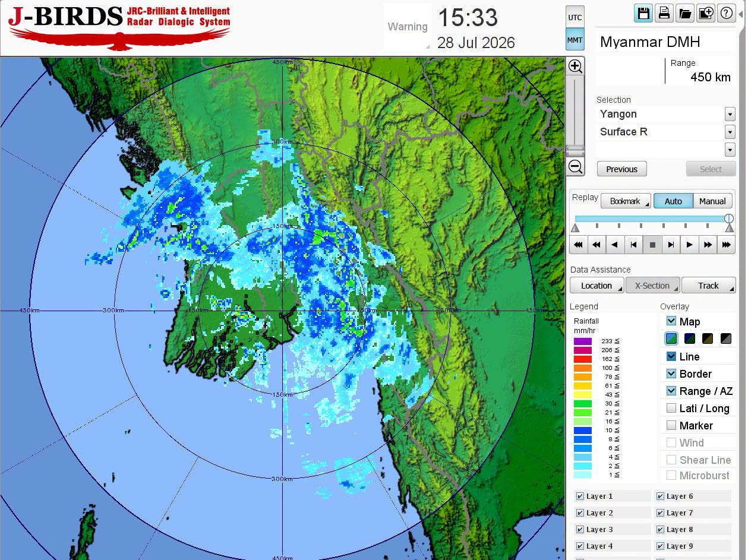
Task: Click the add-window plus icon
Action: [x=705, y=13]
